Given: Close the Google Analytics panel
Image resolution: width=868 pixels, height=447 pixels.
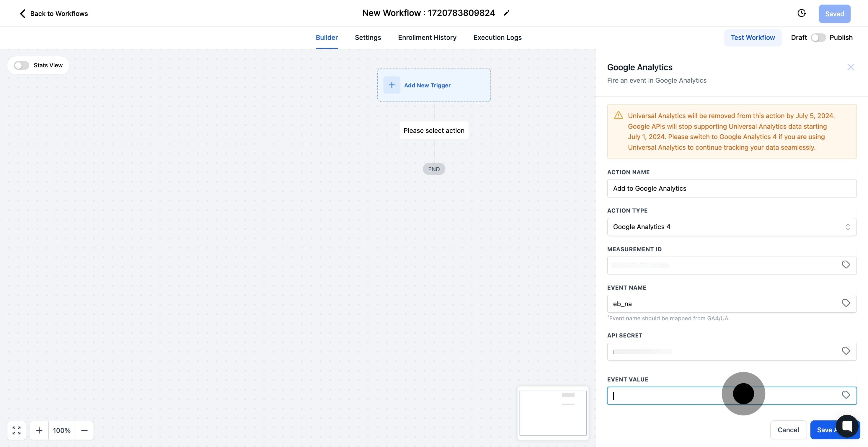Looking at the screenshot, I should tap(851, 67).
